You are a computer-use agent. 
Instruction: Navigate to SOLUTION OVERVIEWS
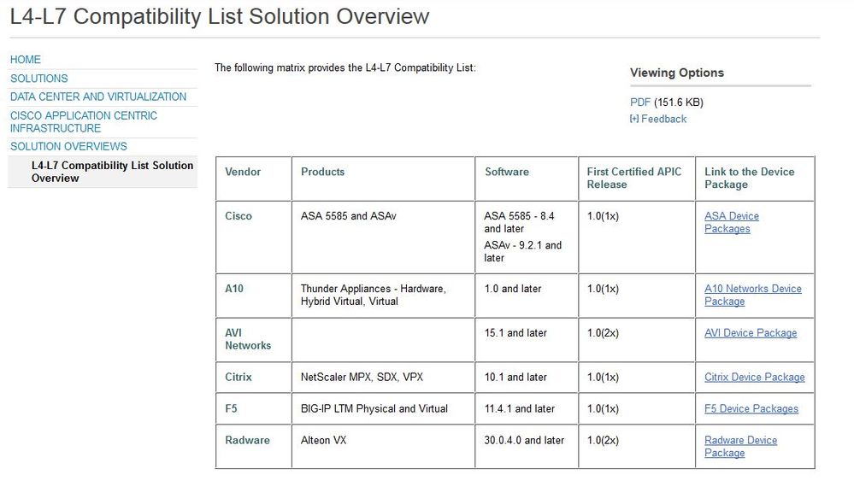point(68,146)
